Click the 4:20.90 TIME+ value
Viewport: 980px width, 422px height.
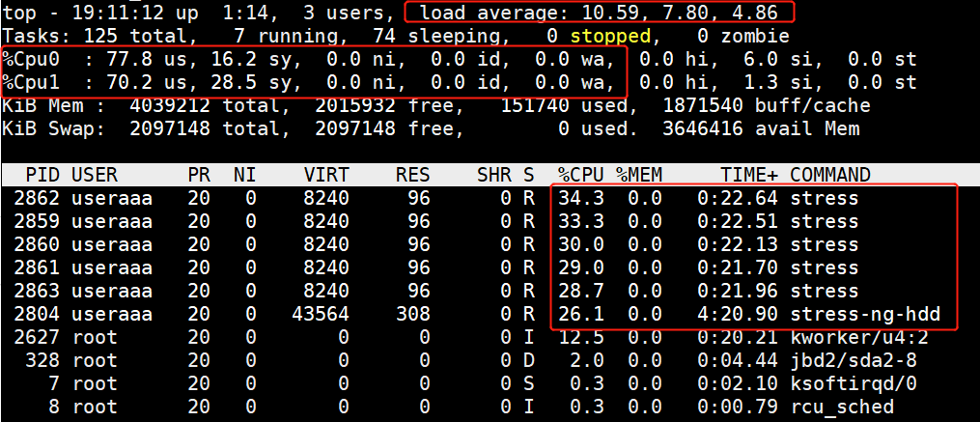pyautogui.click(x=738, y=314)
